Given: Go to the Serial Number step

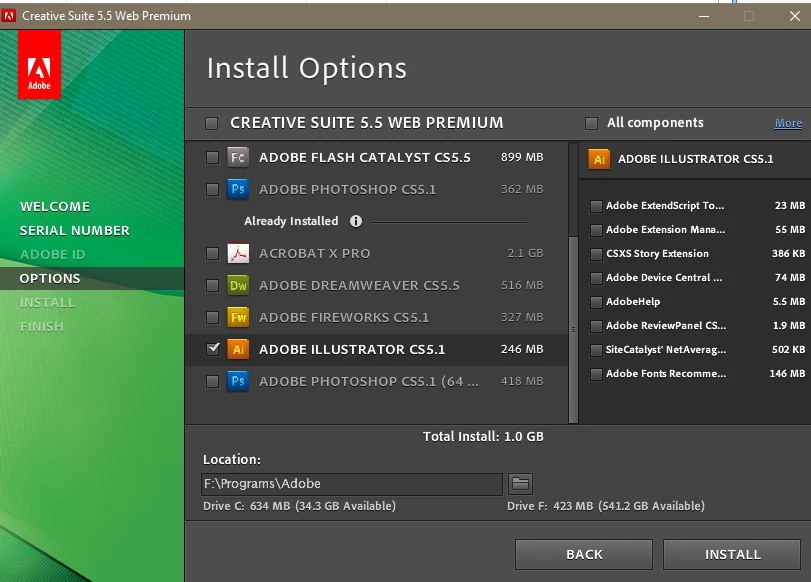Looking at the screenshot, I should tap(74, 231).
